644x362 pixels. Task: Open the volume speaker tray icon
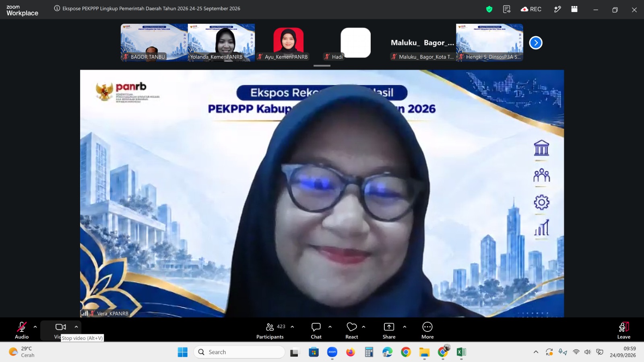click(x=588, y=352)
